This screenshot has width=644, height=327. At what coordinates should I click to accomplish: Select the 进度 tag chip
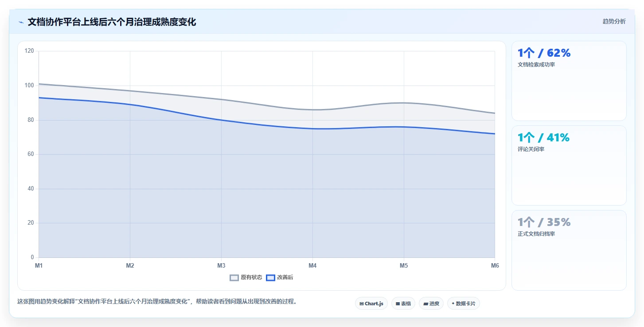click(x=431, y=304)
